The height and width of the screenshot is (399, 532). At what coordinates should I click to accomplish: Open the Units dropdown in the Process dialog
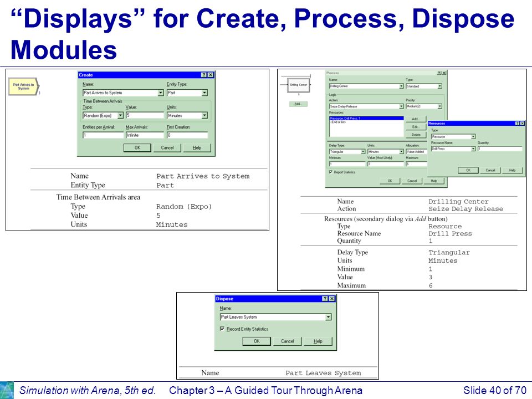(401, 152)
